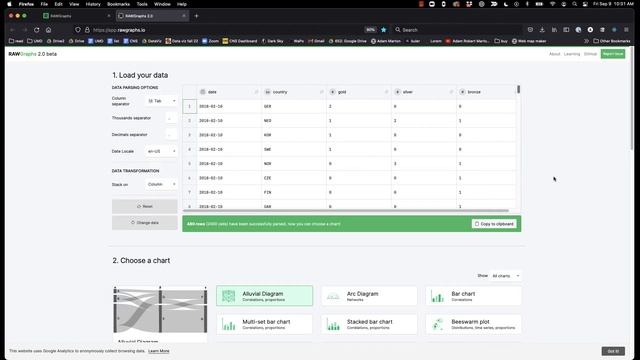Expand the bookmarks overflow chevron
Image resolution: width=640 pixels, height=360 pixels.
pyautogui.click(x=586, y=41)
